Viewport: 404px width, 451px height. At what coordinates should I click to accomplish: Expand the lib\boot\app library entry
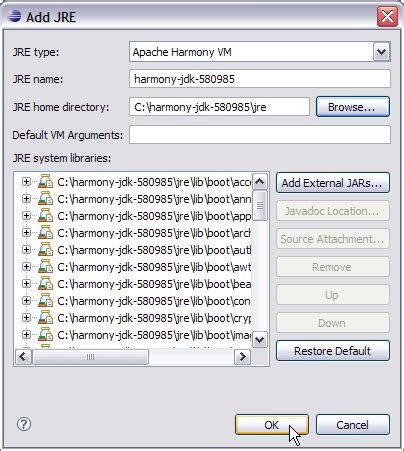(26, 216)
